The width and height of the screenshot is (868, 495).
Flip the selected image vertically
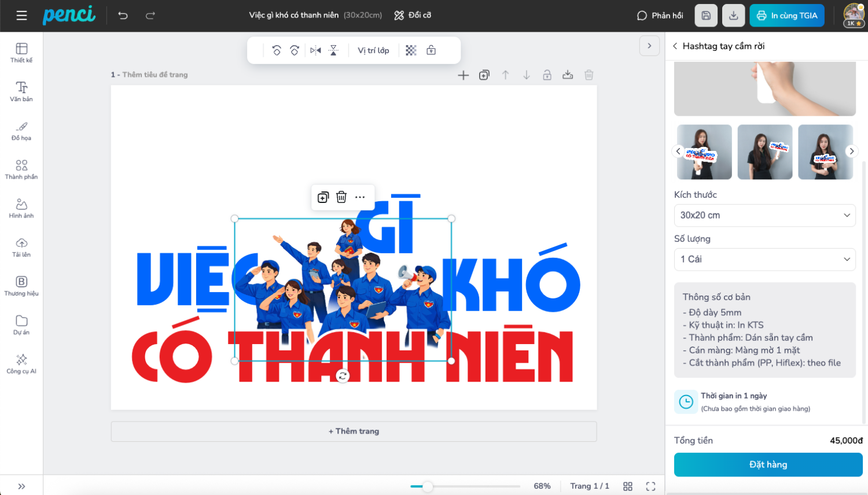point(333,50)
